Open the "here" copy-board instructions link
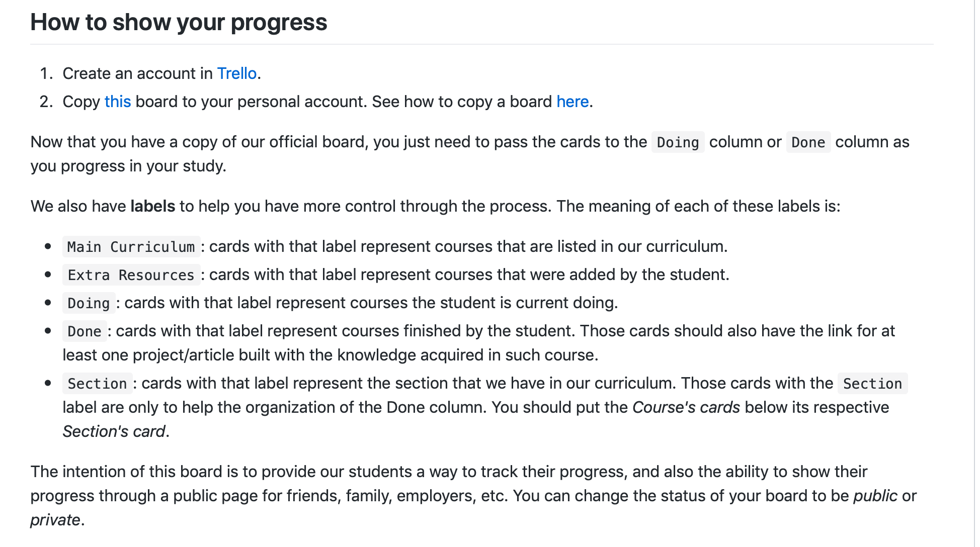 pos(573,102)
